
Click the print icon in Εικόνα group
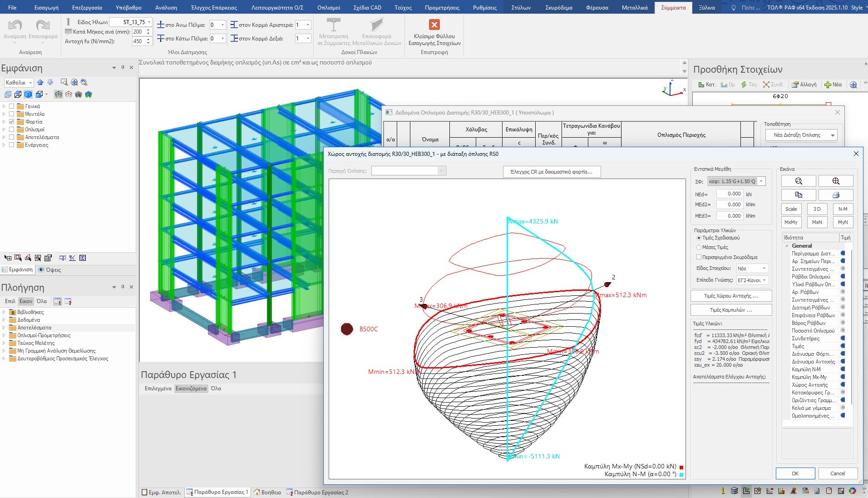[835, 195]
